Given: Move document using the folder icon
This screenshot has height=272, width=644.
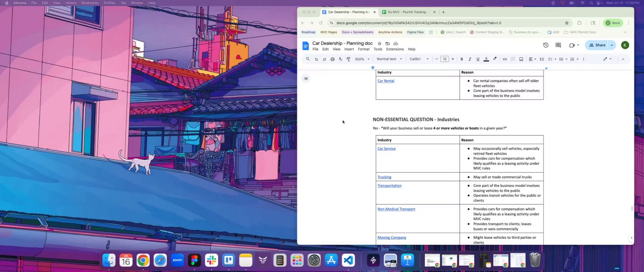Looking at the screenshot, I should [387, 43].
